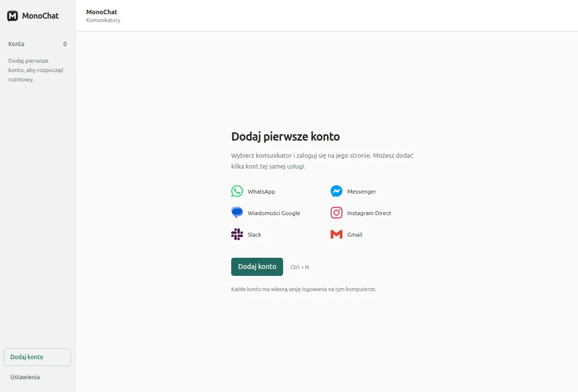Click the Messenger label text
Viewport: 578px width, 392px height.
[361, 192]
